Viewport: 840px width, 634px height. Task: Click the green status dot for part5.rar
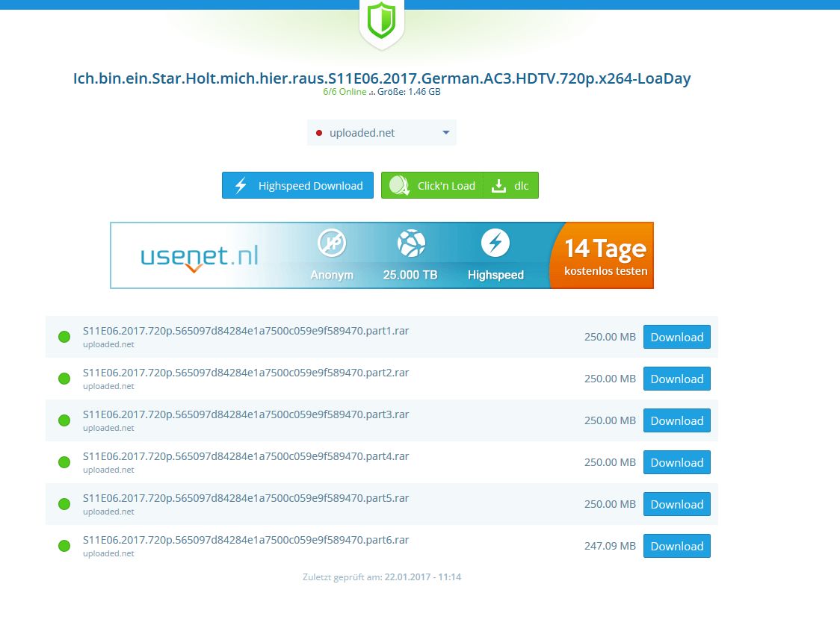click(64, 504)
